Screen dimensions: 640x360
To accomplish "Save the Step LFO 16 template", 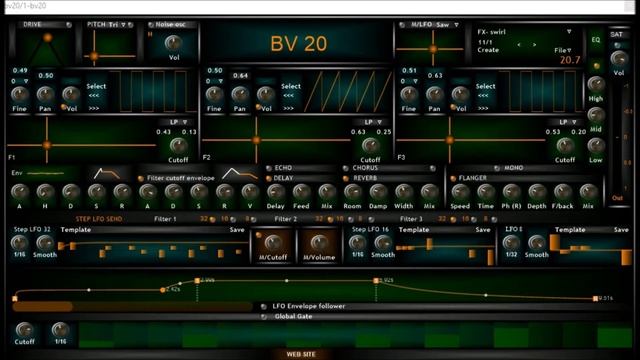I will 483,230.
